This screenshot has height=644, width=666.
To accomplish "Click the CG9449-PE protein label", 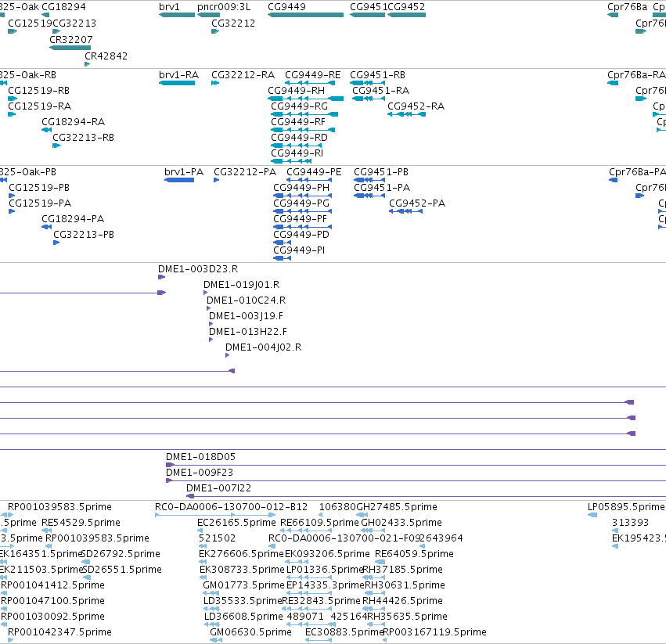I will (314, 172).
